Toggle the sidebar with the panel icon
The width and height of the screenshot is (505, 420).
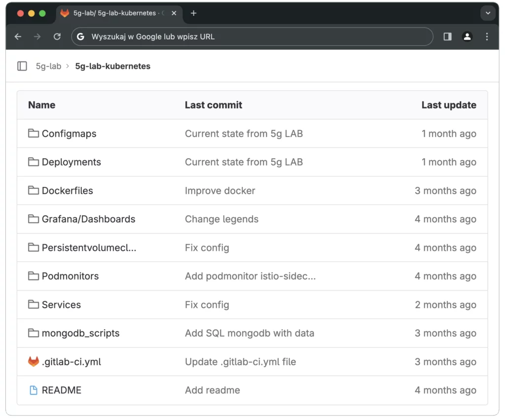coord(22,66)
